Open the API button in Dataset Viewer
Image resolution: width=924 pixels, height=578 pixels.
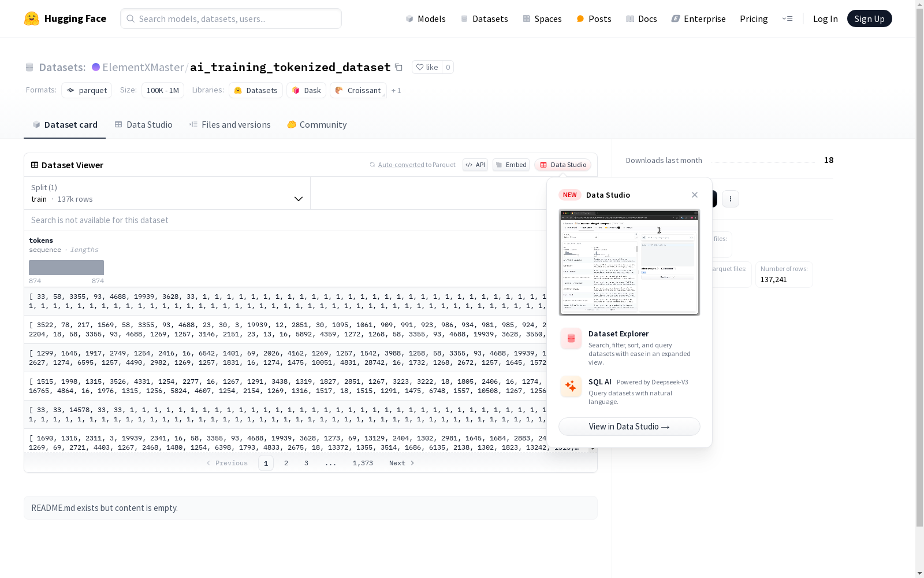(x=475, y=165)
